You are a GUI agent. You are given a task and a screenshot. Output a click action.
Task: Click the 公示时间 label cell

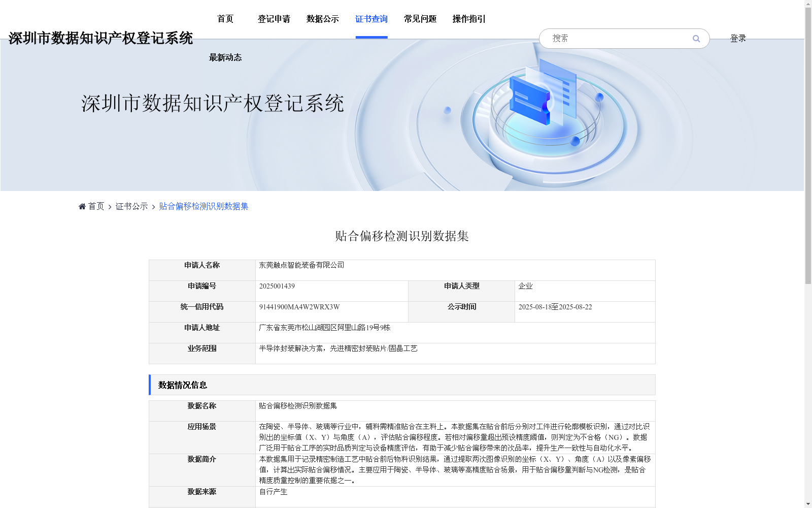462,312
